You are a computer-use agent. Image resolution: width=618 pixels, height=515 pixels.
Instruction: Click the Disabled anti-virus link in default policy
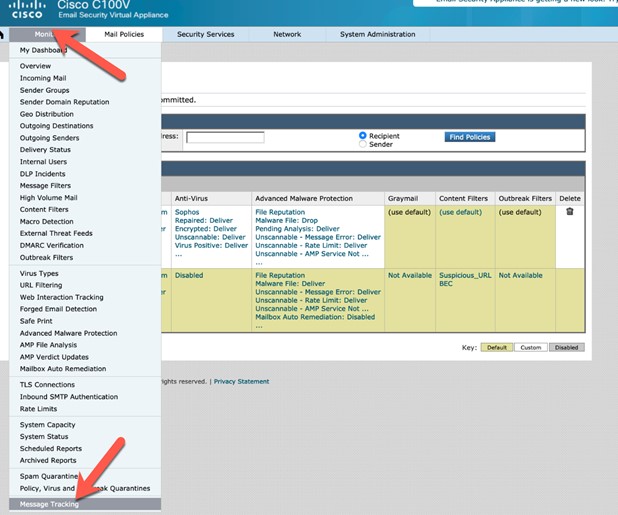point(189,275)
